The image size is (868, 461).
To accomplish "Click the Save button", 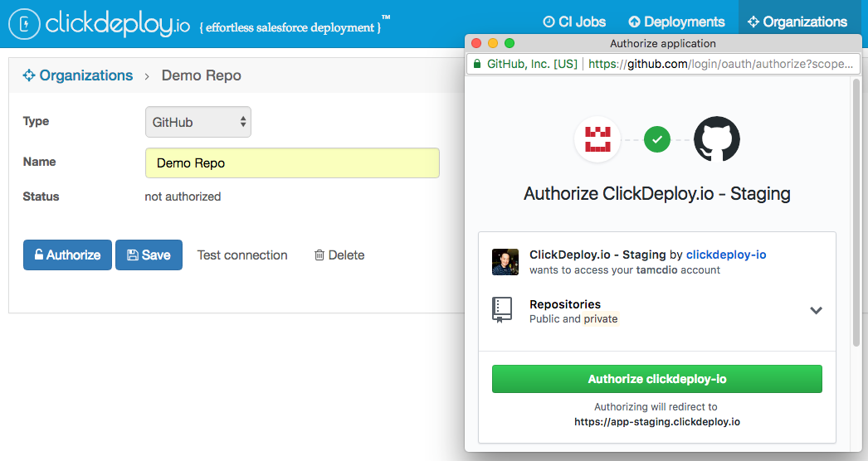I will pos(149,255).
